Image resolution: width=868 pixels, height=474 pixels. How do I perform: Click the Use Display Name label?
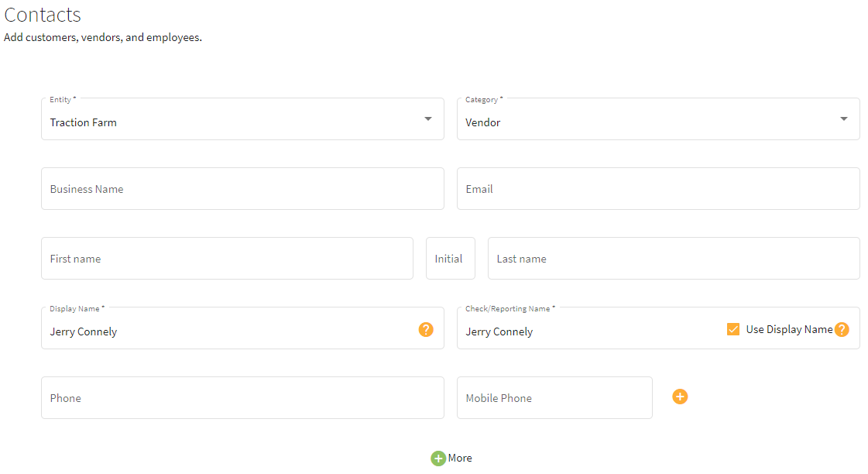point(789,329)
